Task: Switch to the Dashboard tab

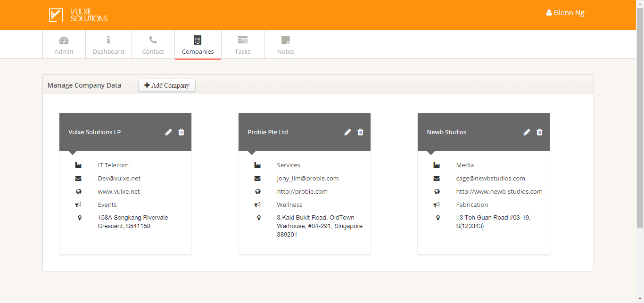Action: coord(108,45)
